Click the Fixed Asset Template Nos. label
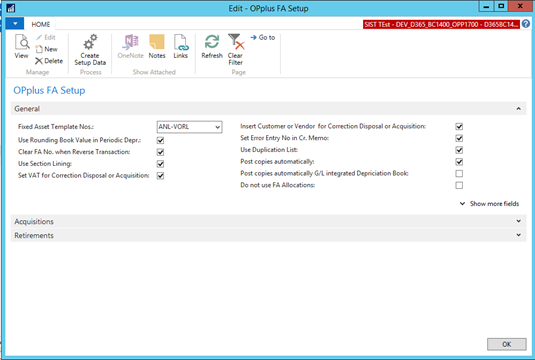Screen dimensions: 535x360 click(56, 127)
